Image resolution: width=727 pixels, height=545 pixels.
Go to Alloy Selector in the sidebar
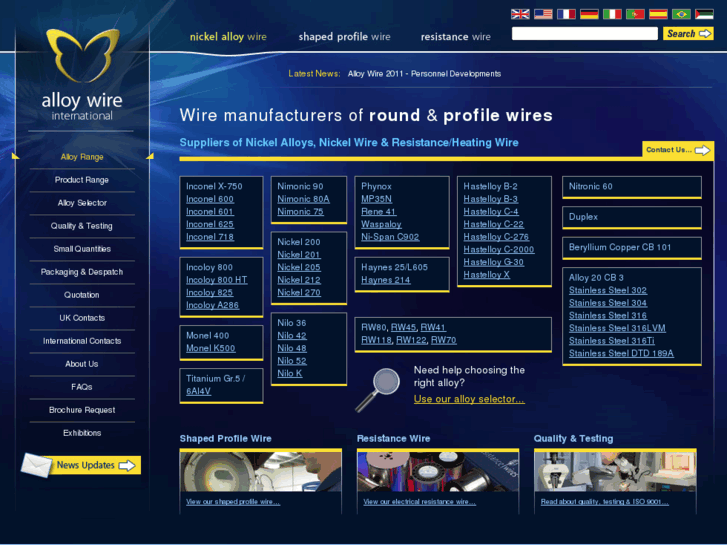tap(82, 203)
